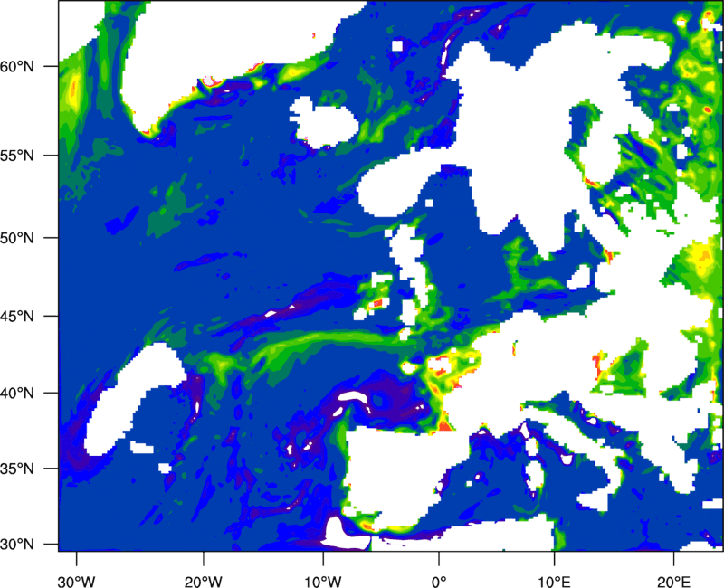The height and width of the screenshot is (588, 724).
Task: Click the 20°E longitude label
Action: pos(673,582)
